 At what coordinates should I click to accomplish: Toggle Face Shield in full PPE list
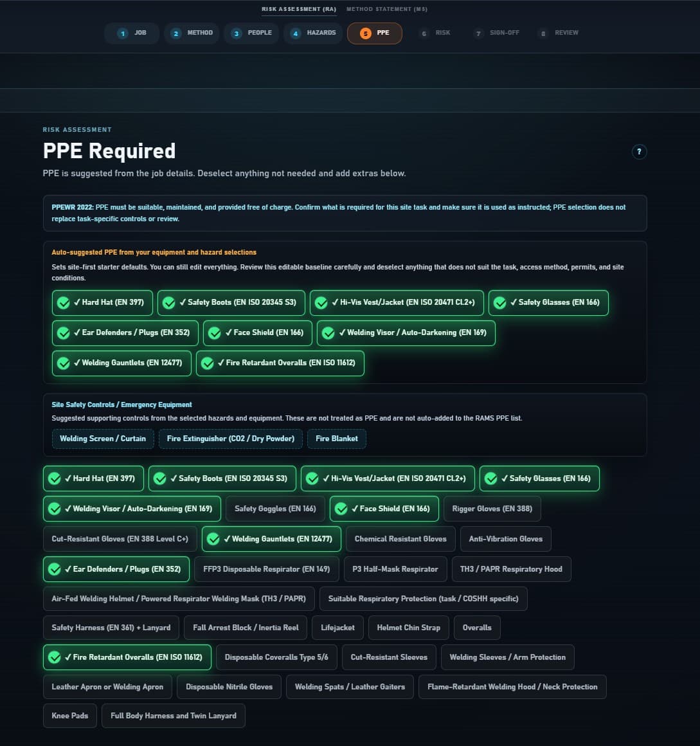(x=384, y=509)
